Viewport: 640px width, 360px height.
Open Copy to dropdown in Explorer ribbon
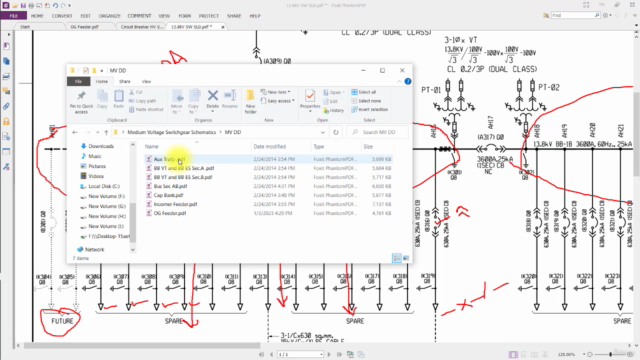193,102
